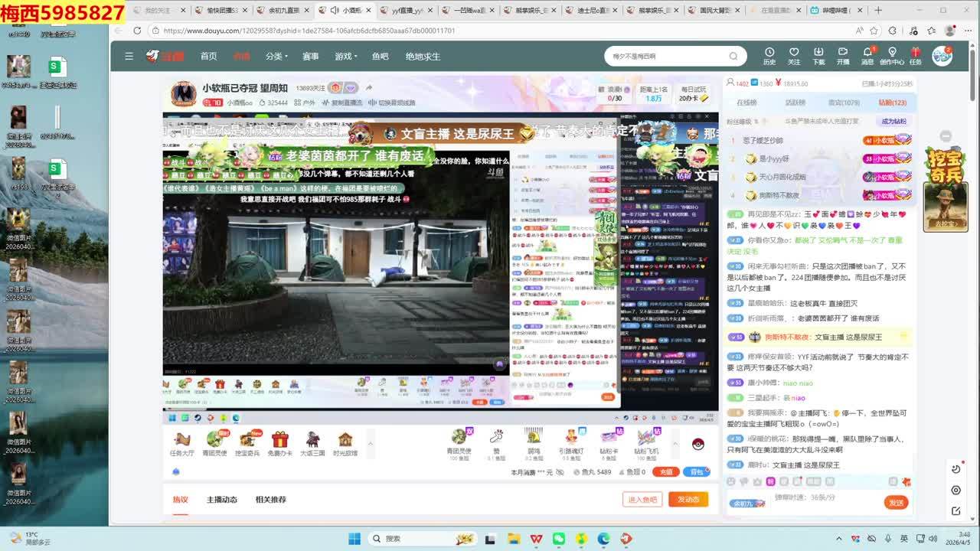
Task: Expand the 分类 dropdown in navigation
Action: point(276,56)
